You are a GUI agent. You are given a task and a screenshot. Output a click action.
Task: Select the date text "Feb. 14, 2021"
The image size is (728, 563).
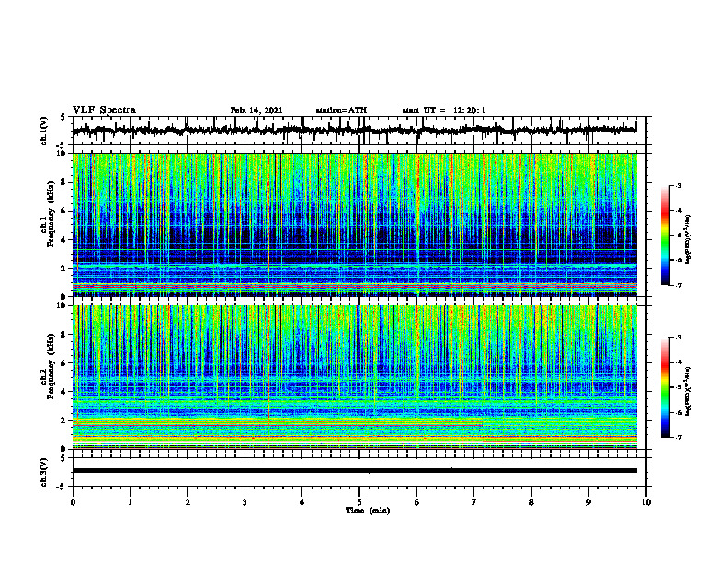coord(256,110)
